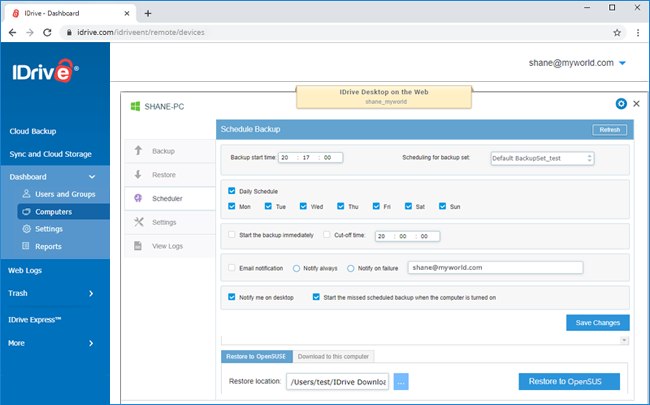Open a new browser tab

(x=148, y=13)
